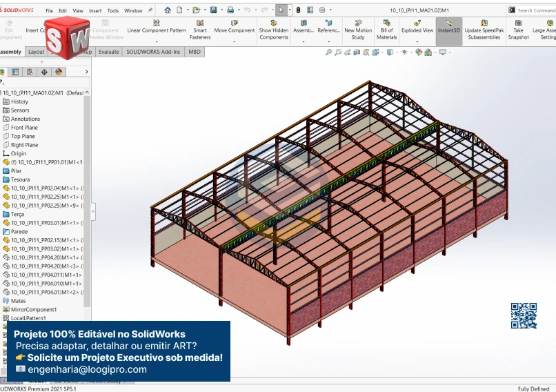Image resolution: width=556 pixels, height=392 pixels.
Task: Open the Save button dropdown arrow
Action: [221, 10]
